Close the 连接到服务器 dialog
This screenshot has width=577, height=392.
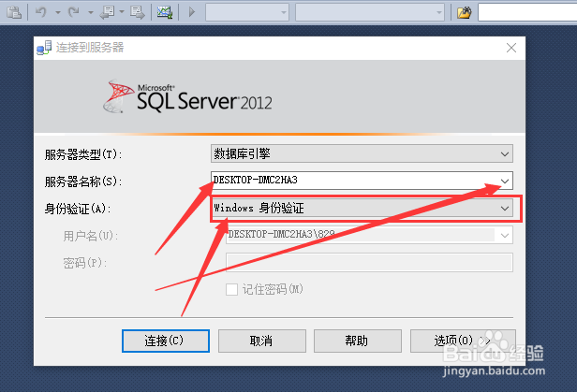tap(511, 48)
